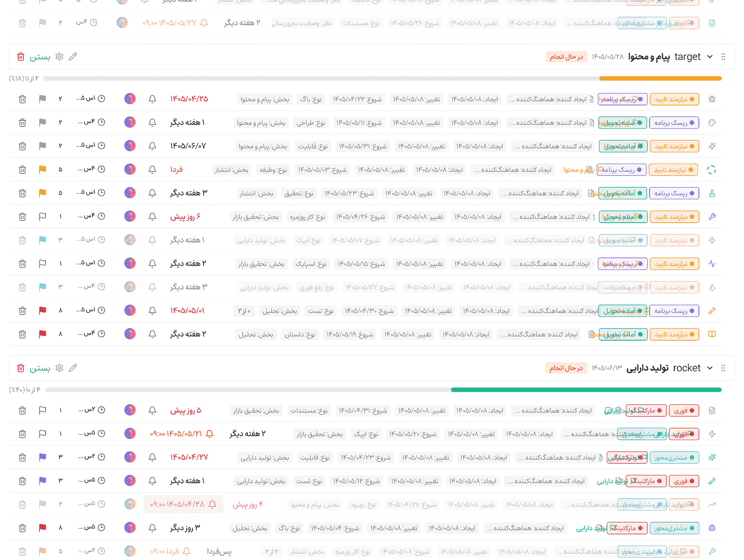
Task: Open settings gear for the تولید دارایی group
Action: (59, 368)
